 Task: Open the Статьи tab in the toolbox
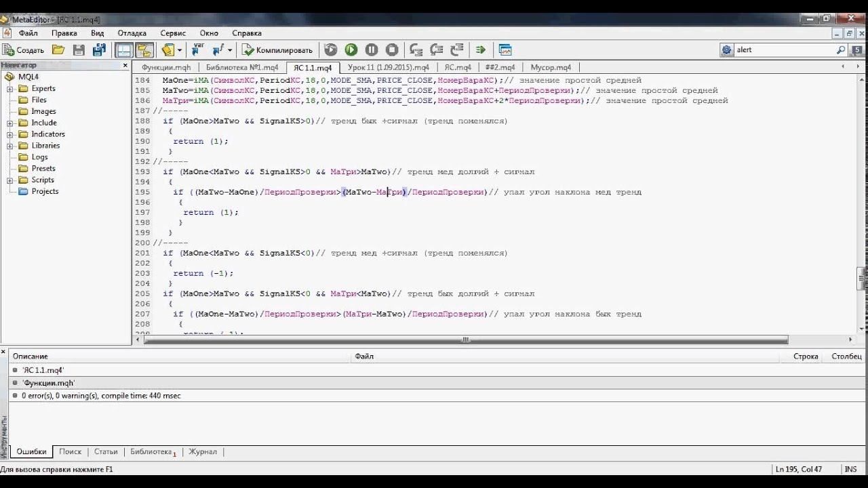click(x=106, y=451)
